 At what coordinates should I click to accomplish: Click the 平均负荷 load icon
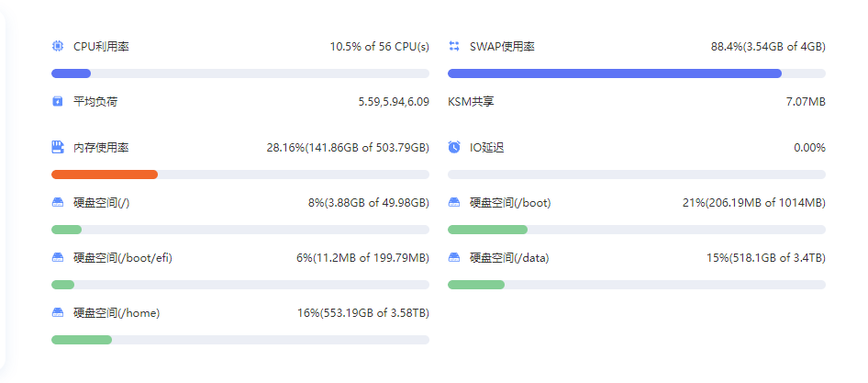[x=58, y=101]
